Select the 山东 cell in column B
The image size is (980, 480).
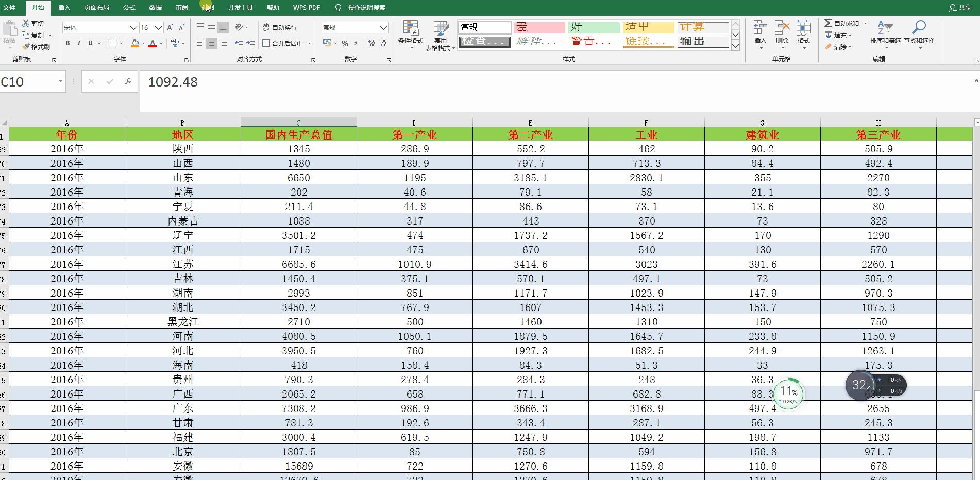pyautogui.click(x=182, y=178)
